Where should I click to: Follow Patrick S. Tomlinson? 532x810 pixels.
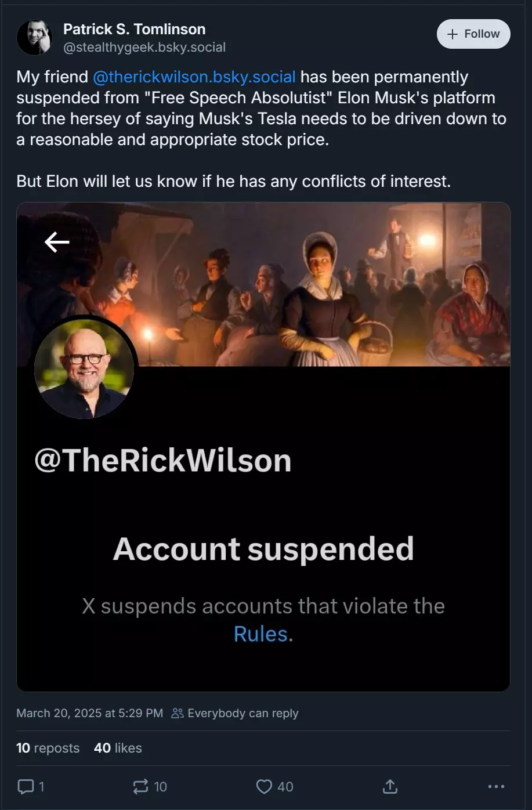pyautogui.click(x=473, y=34)
